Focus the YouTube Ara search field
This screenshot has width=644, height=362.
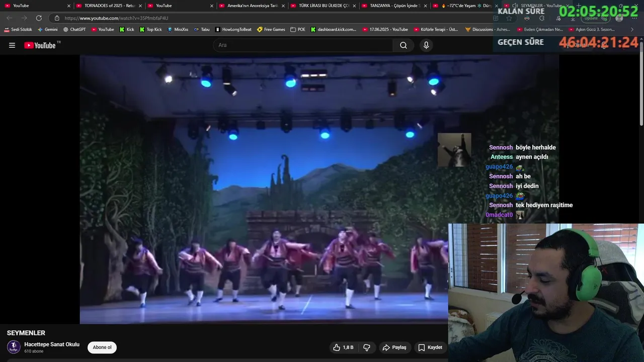pyautogui.click(x=303, y=45)
